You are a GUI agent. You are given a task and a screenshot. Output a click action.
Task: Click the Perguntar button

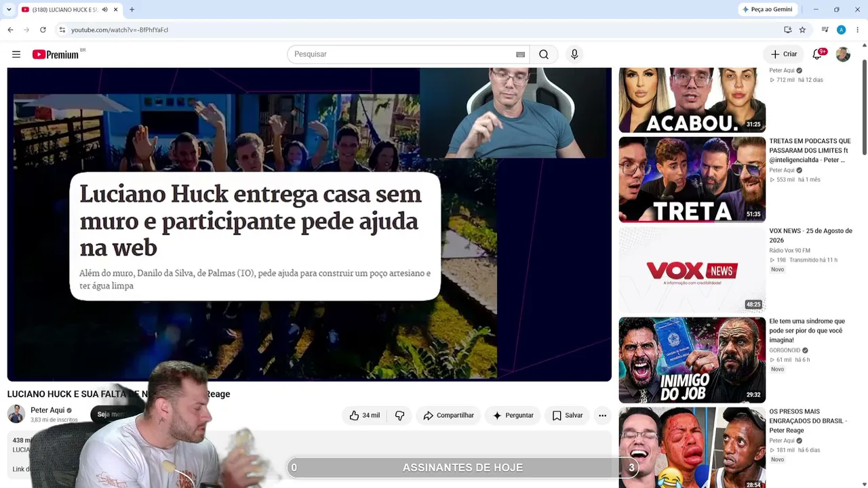513,415
